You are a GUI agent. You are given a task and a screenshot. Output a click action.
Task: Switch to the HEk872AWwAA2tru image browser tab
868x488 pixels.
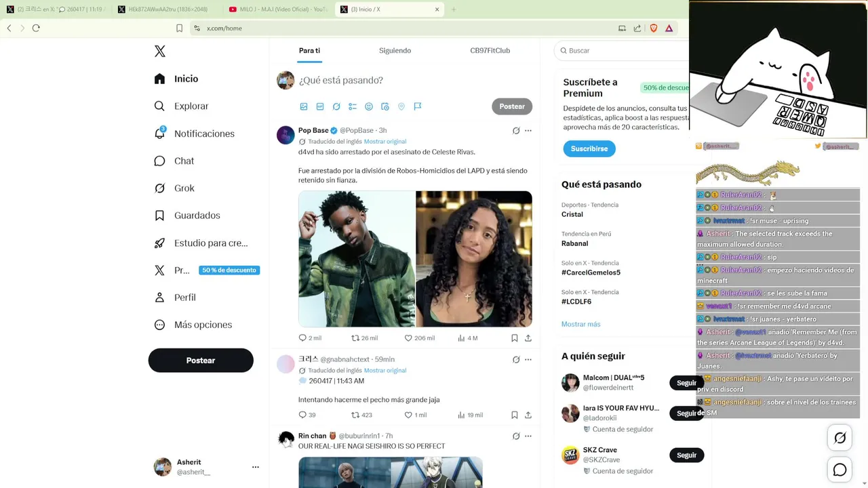[x=166, y=9]
